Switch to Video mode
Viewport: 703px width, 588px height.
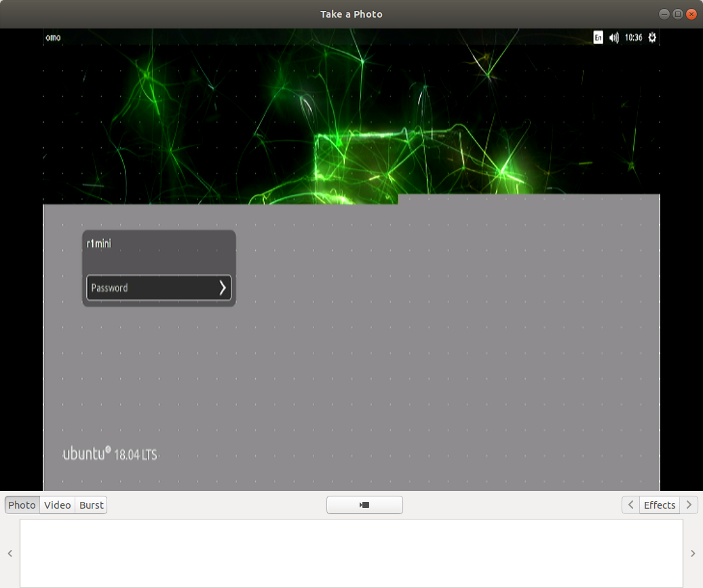pos(58,505)
